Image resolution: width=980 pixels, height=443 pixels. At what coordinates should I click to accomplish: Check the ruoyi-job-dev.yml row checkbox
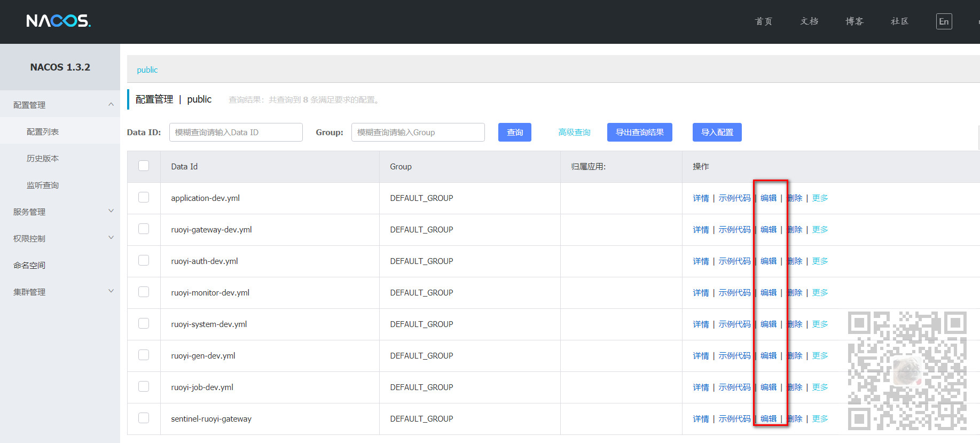144,386
